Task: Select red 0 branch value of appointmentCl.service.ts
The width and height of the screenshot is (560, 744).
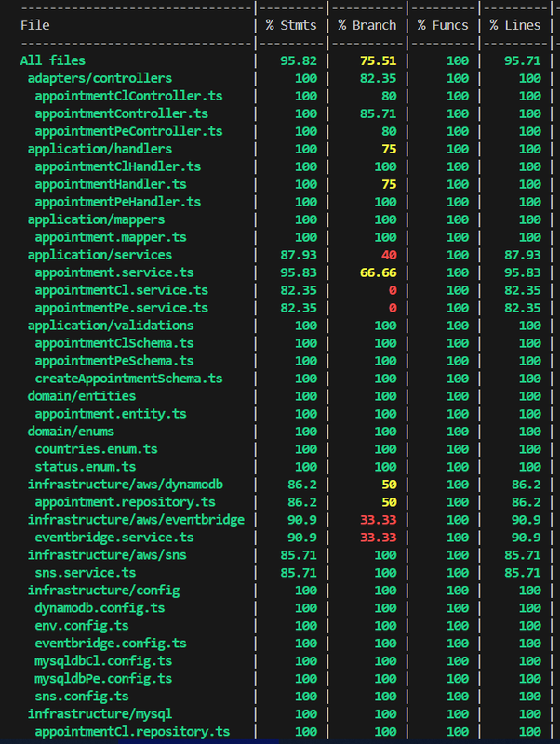Action: pos(393,290)
